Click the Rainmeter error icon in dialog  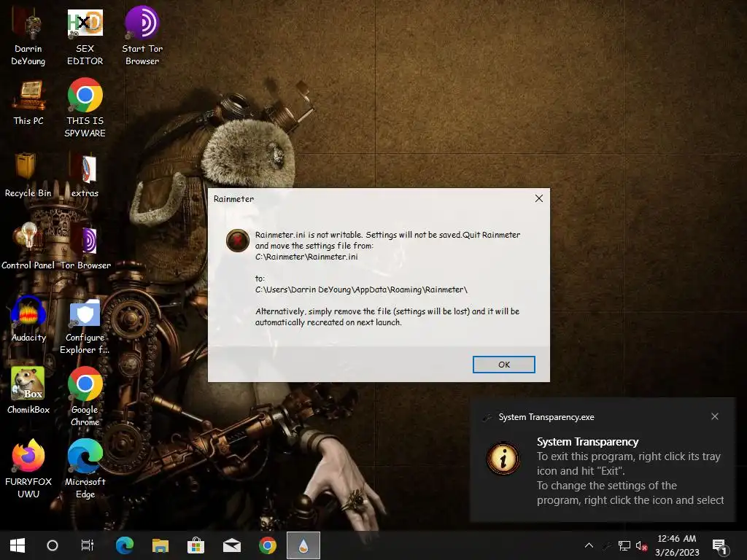(238, 240)
